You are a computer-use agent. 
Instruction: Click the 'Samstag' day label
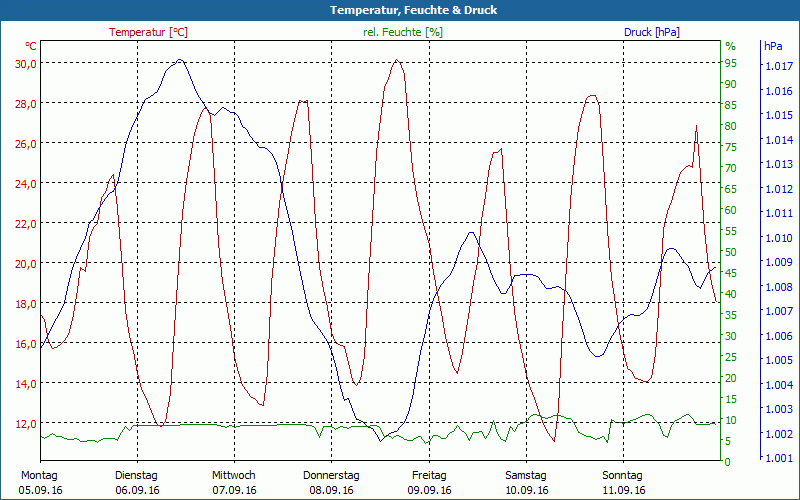click(x=526, y=475)
